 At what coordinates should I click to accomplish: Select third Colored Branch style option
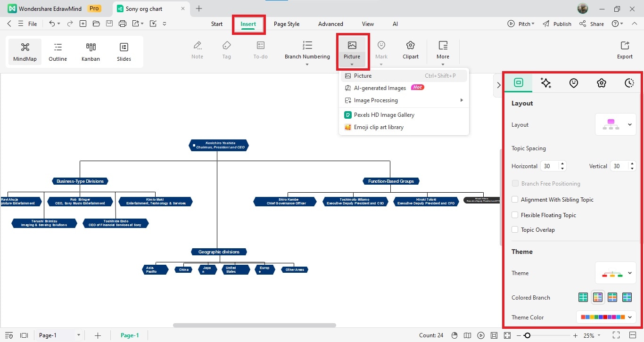[612, 297]
